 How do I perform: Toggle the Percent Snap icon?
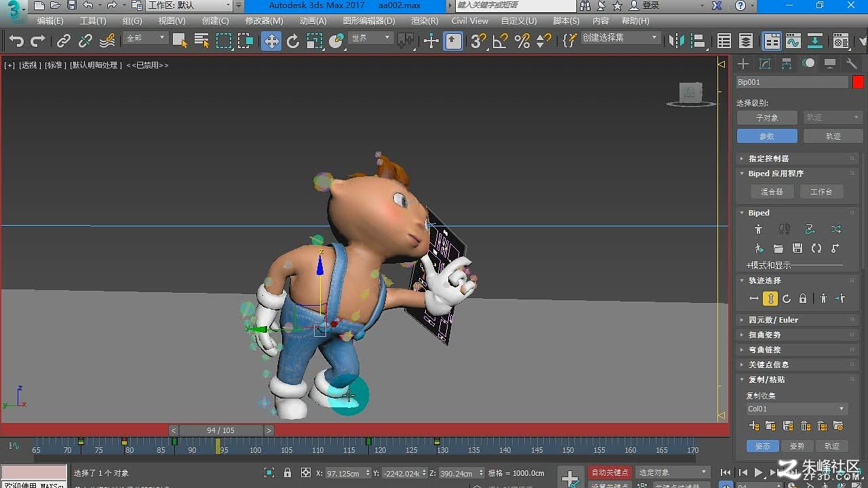[522, 41]
